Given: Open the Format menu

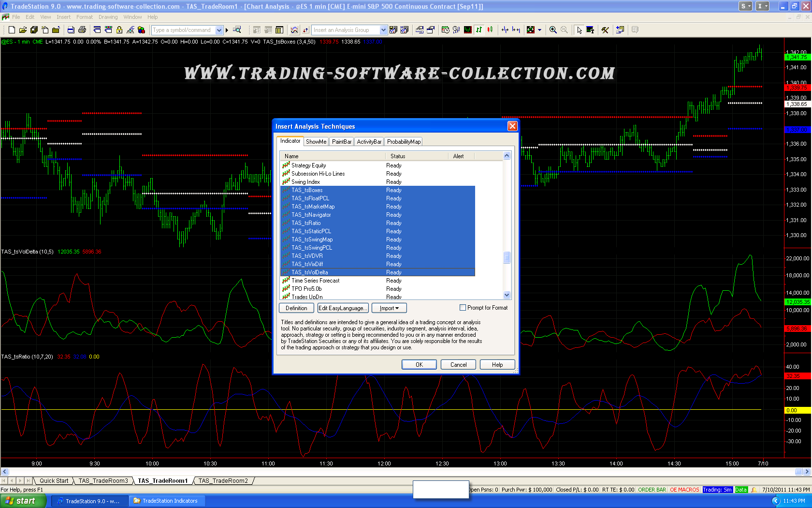Looking at the screenshot, I should tap(84, 17).
